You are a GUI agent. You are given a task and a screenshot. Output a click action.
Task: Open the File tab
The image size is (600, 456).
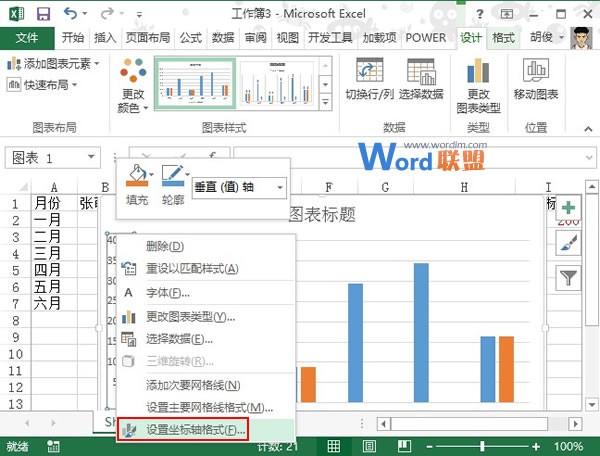(x=27, y=38)
